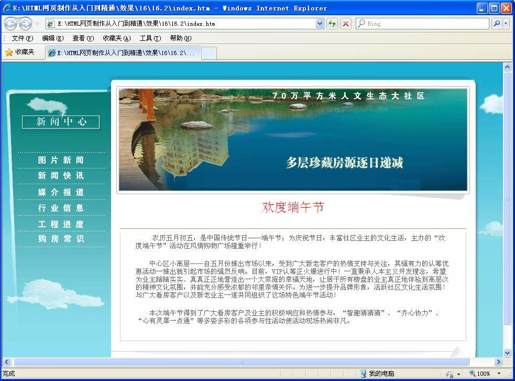This screenshot has height=381, width=515.
Task: Select the open page tab for index.htm
Action: click(123, 53)
